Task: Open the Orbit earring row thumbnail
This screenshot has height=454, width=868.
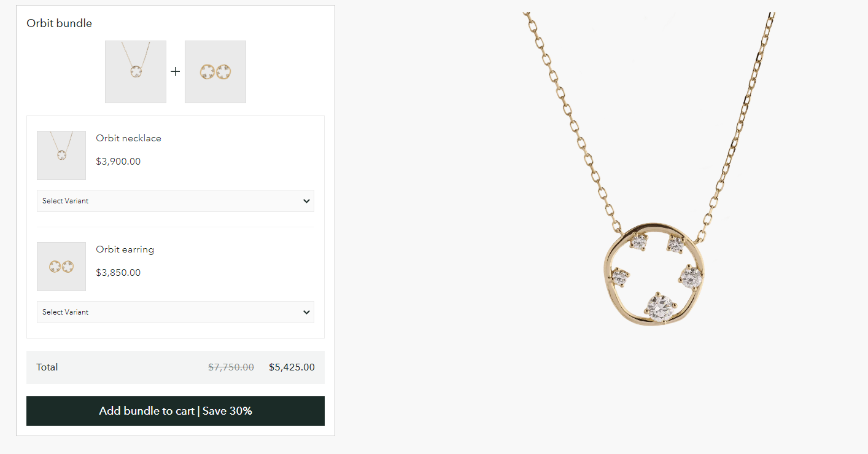Action: pos(61,267)
